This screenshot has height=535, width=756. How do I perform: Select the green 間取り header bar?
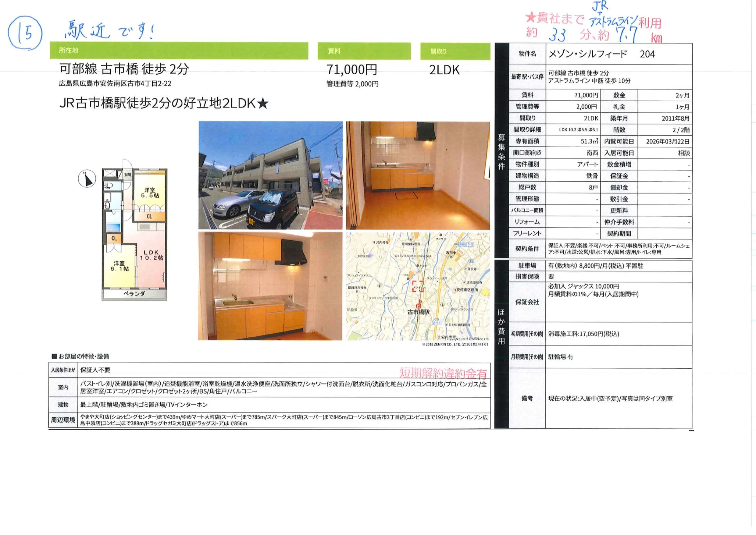click(x=455, y=51)
